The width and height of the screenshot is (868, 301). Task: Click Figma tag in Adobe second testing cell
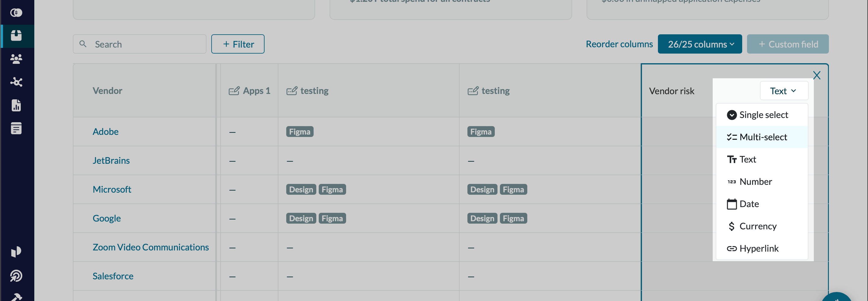click(x=481, y=132)
